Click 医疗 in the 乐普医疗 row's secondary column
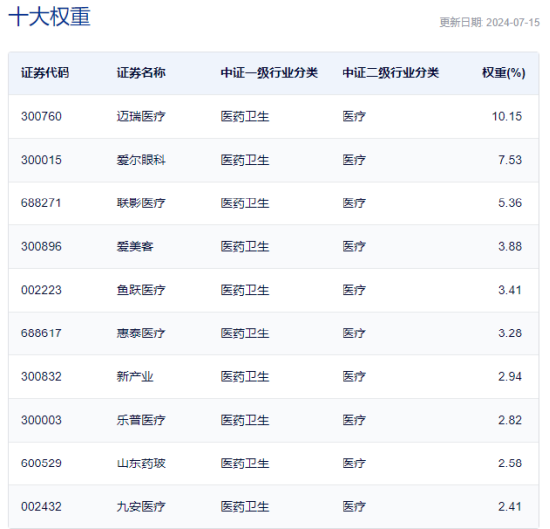The width and height of the screenshot is (550, 529). (354, 420)
